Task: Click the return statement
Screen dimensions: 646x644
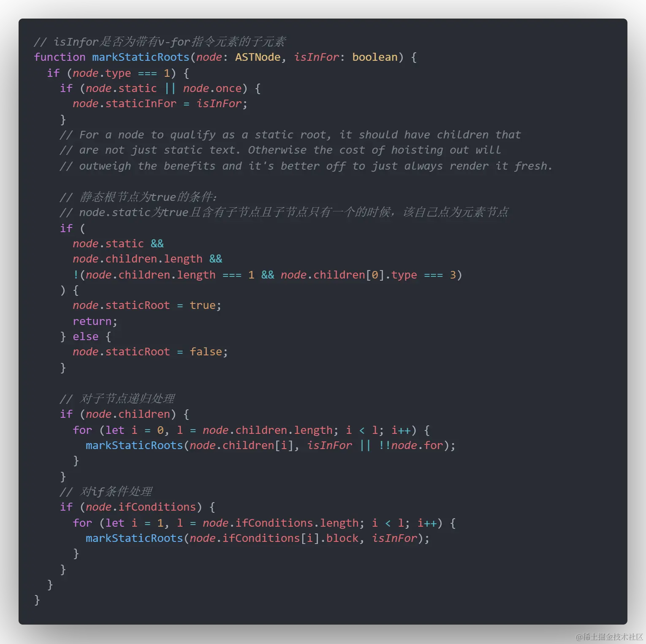Action: pyautogui.click(x=95, y=321)
